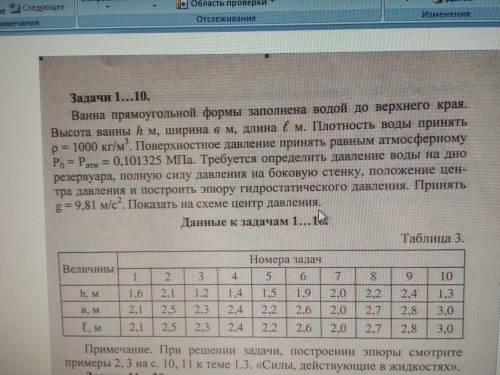Click value 2,7 in the в row

[x=373, y=311]
